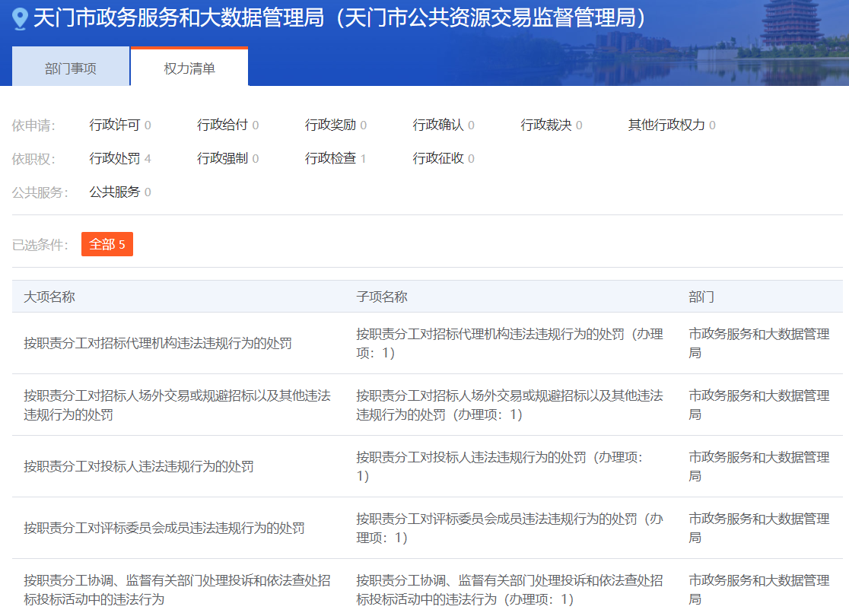Filter by 行政奖励 category
This screenshot has width=849, height=616.
[330, 125]
